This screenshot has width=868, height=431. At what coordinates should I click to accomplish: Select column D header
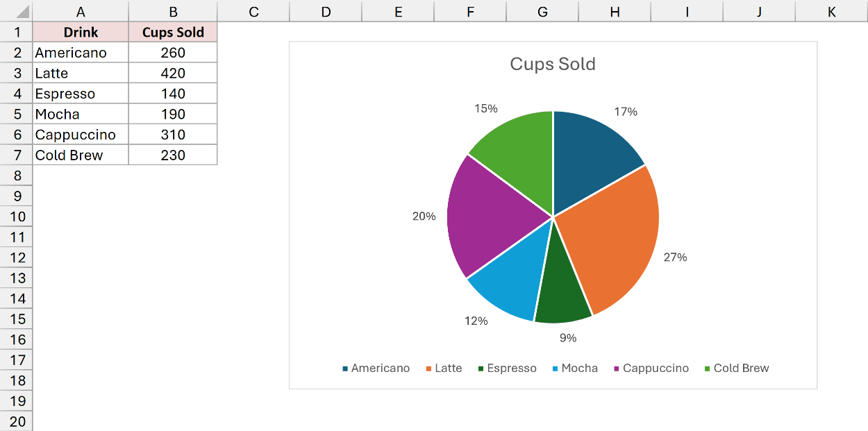pos(326,11)
